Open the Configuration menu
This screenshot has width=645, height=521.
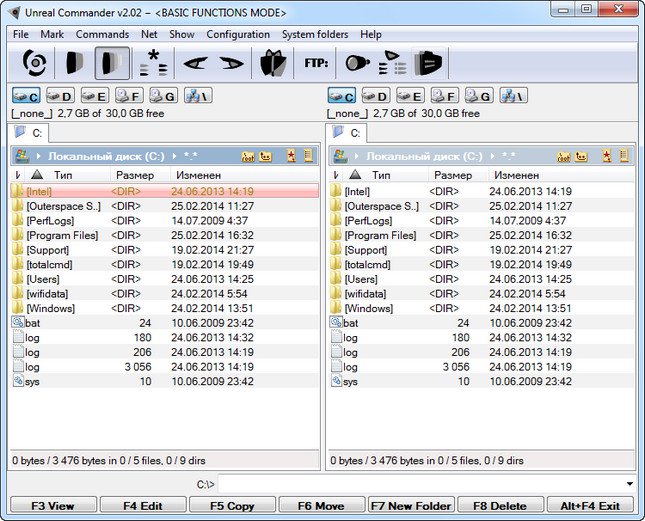(x=238, y=34)
